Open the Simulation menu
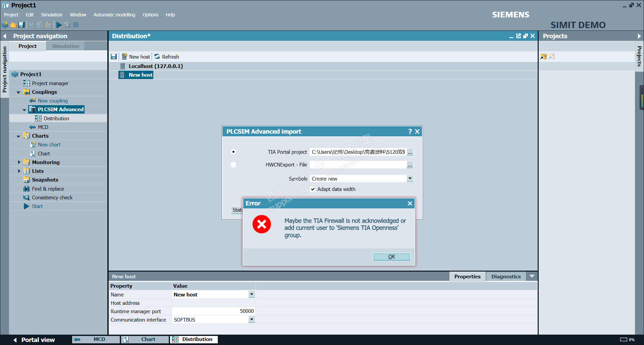644x345 pixels. (x=52, y=15)
